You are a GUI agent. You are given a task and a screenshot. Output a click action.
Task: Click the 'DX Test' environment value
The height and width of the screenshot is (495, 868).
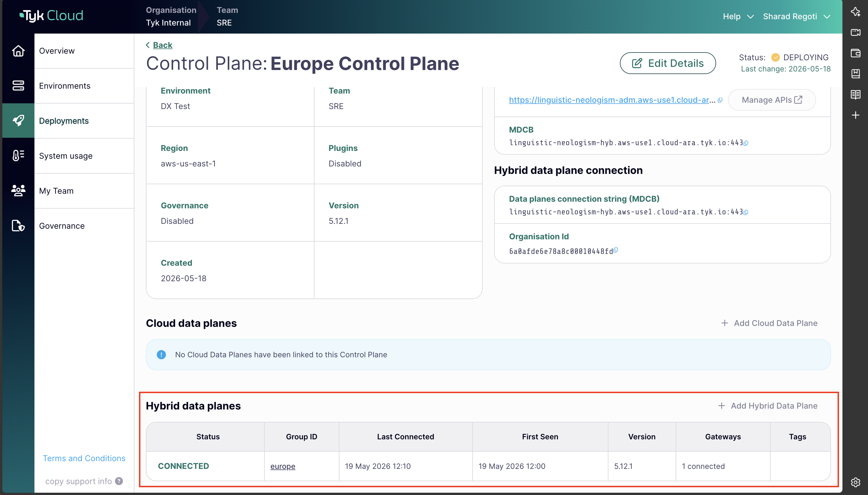tap(175, 106)
